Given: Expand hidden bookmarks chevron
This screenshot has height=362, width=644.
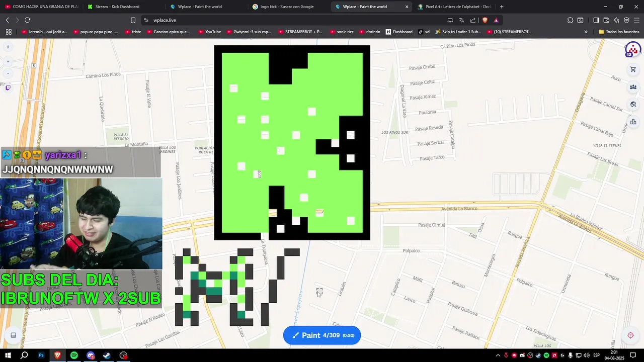Looking at the screenshot, I should pos(586,32).
